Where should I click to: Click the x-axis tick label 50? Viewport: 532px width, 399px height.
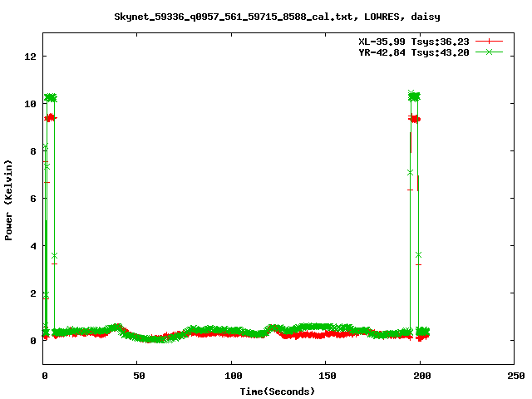pyautogui.click(x=139, y=376)
